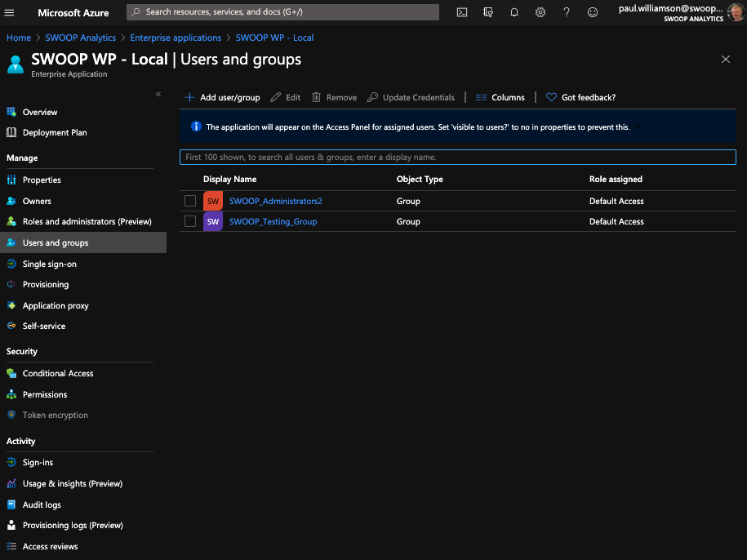The image size is (747, 560).
Task: Sort by Role assigned column header
Action: [616, 179]
